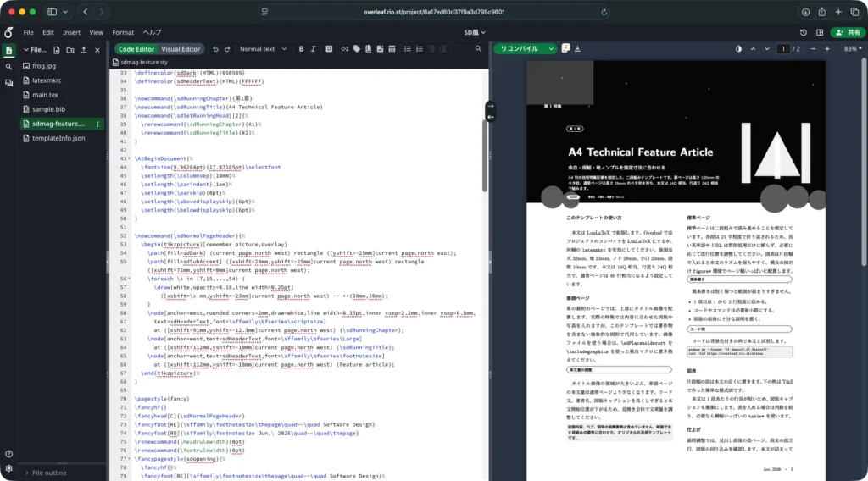
Task: Switch to Visual Editor mode
Action: click(181, 49)
